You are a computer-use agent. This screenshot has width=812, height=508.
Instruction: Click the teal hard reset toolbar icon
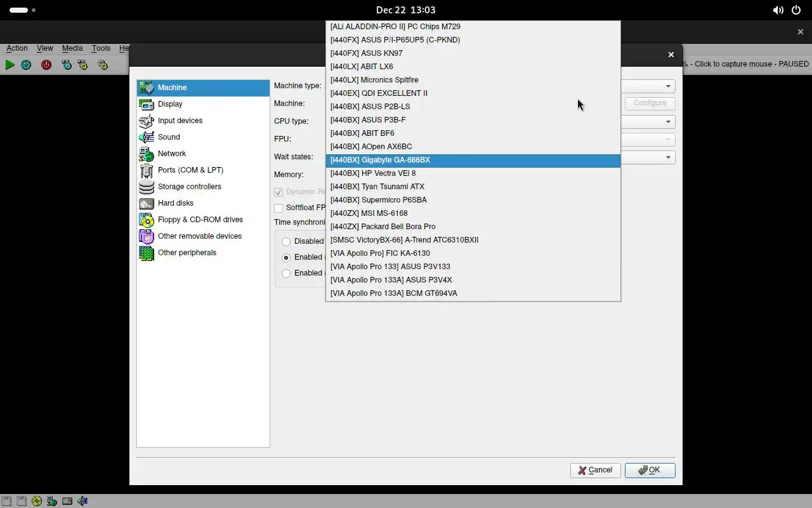click(x=26, y=65)
